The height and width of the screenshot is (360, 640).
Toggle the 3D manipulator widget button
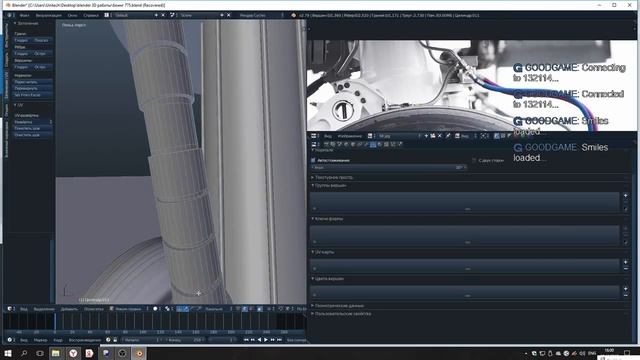179,309
